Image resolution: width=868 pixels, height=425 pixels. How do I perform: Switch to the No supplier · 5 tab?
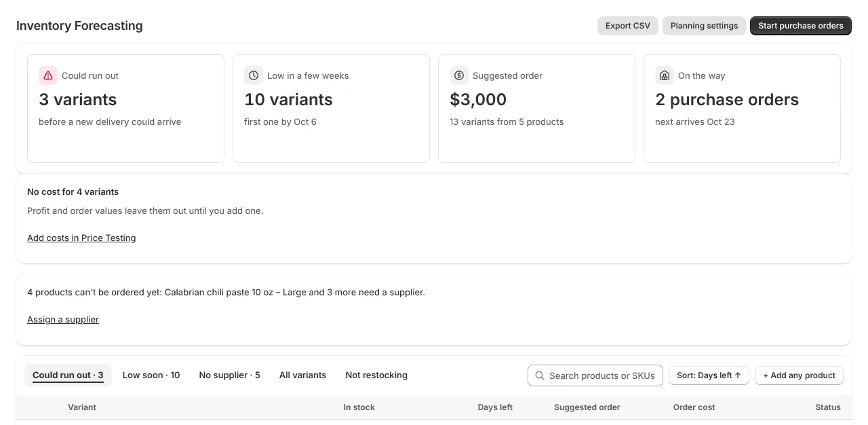tap(229, 375)
